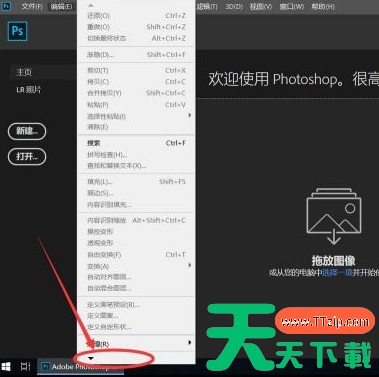The height and width of the screenshot is (377, 379).
Task: Select 合并拷贝(Y) entry
Action: pyautogui.click(x=136, y=93)
